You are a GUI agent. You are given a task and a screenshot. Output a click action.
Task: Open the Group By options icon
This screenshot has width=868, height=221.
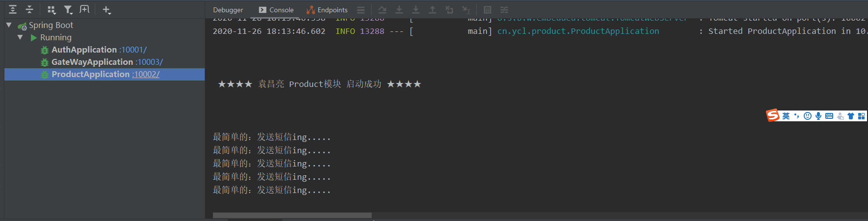[51, 9]
